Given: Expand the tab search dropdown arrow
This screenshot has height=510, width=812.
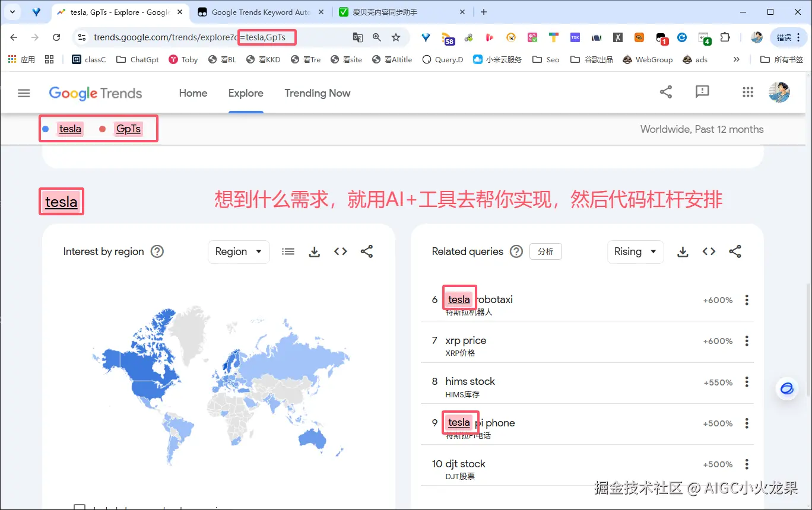Looking at the screenshot, I should (x=13, y=12).
